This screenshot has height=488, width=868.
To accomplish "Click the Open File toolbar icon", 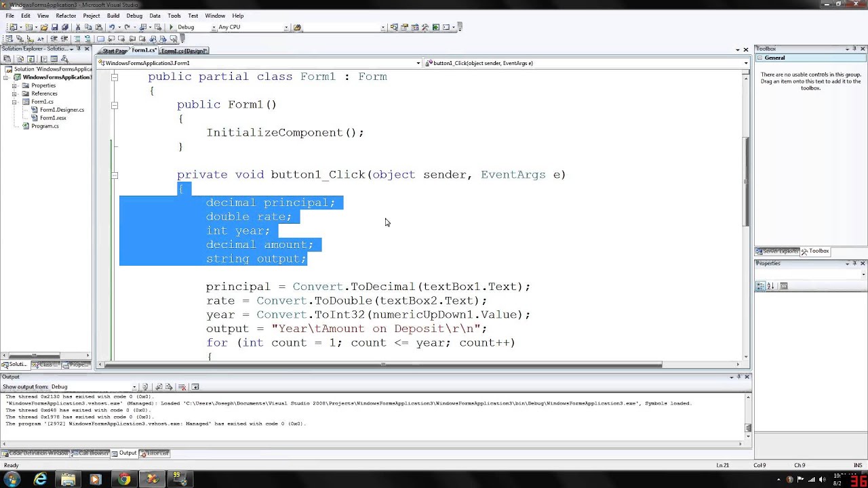I will [x=45, y=27].
